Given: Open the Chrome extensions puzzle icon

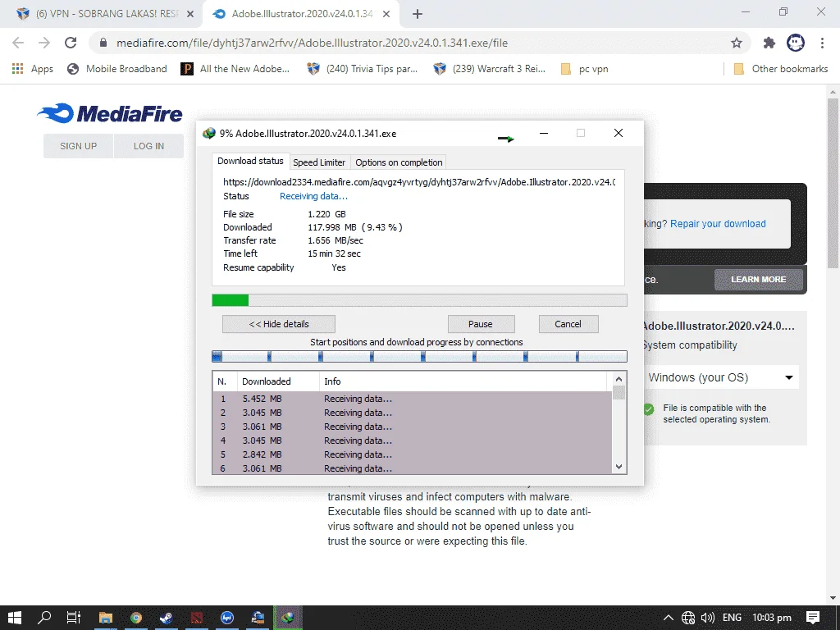Looking at the screenshot, I should pyautogui.click(x=769, y=43).
